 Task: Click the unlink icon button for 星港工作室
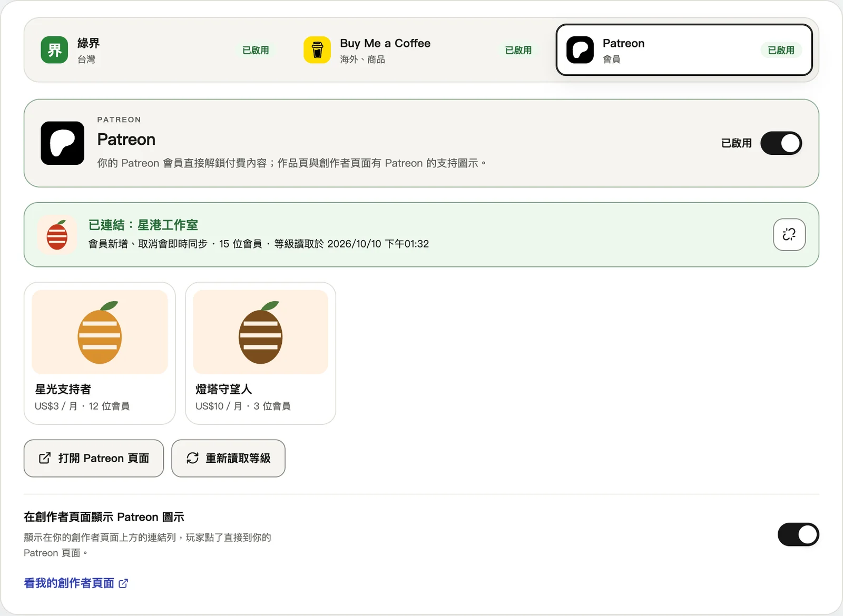(x=789, y=235)
